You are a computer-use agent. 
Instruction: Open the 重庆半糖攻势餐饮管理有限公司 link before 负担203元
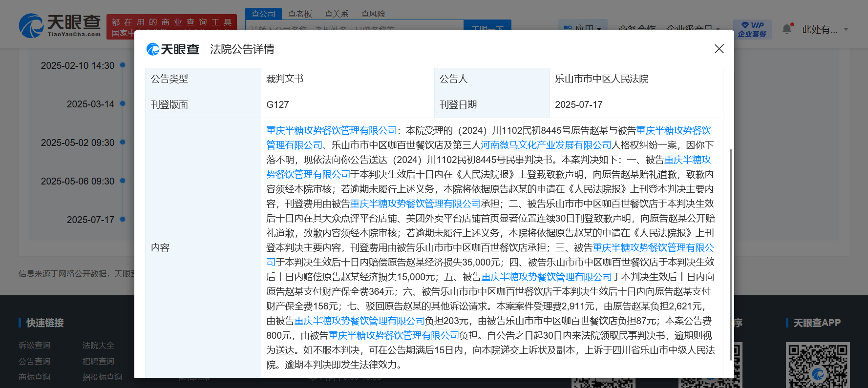tap(360, 321)
